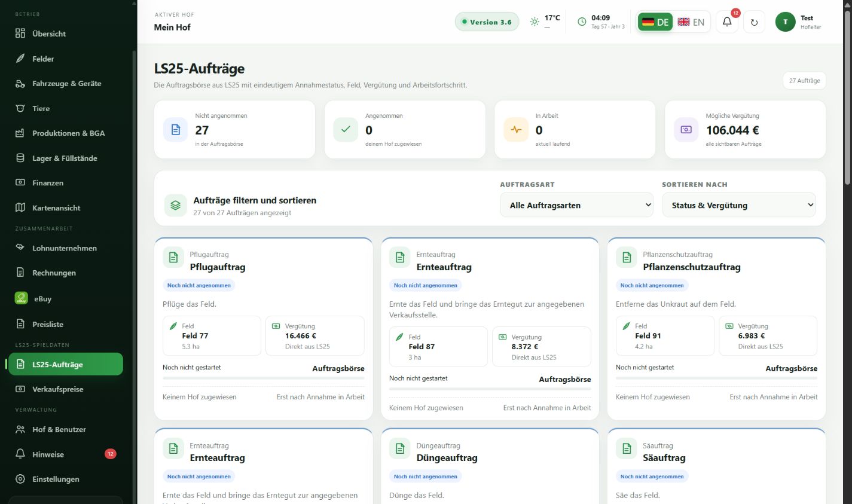This screenshot has height=504, width=852.
Task: Open the Pflugauftrag card title
Action: (218, 267)
